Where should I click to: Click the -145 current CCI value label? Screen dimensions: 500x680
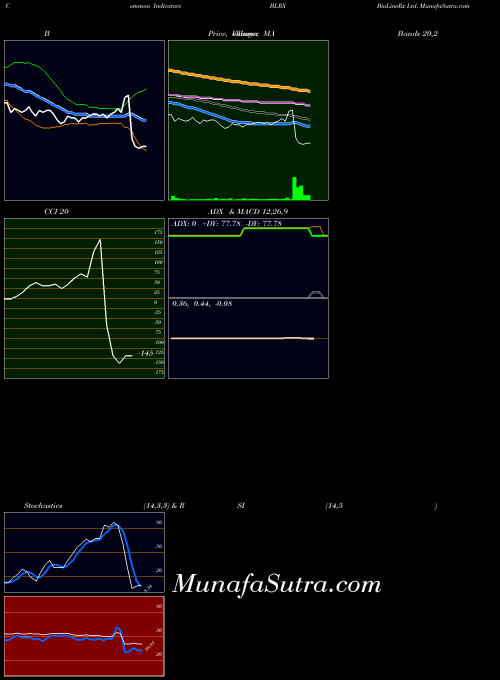(x=146, y=353)
